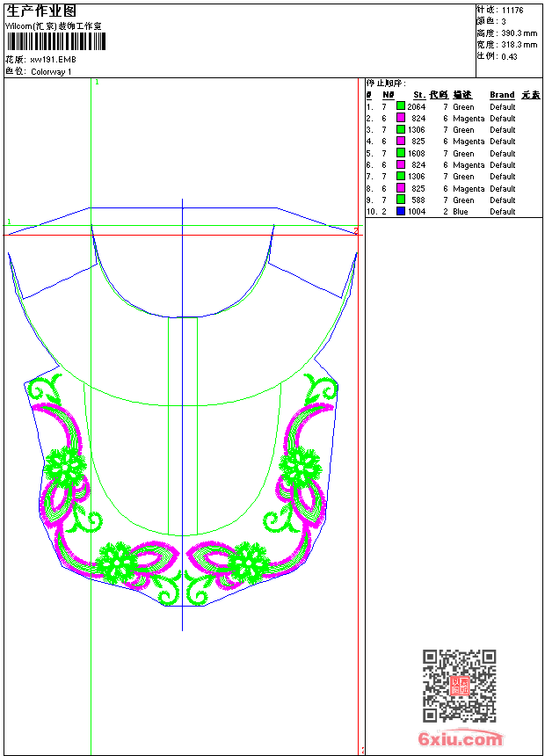Click the stitch count 824 in row 6
545x756 pixels.
click(x=418, y=165)
